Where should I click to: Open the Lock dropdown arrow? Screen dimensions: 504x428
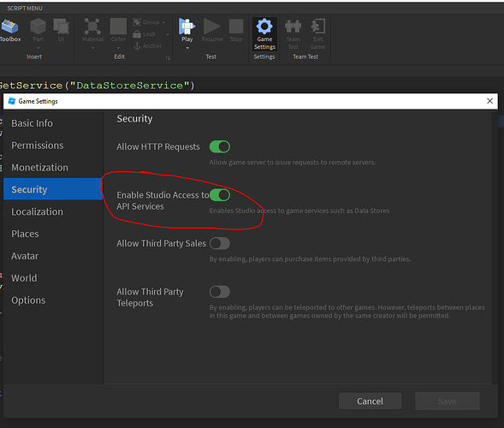click(x=167, y=34)
